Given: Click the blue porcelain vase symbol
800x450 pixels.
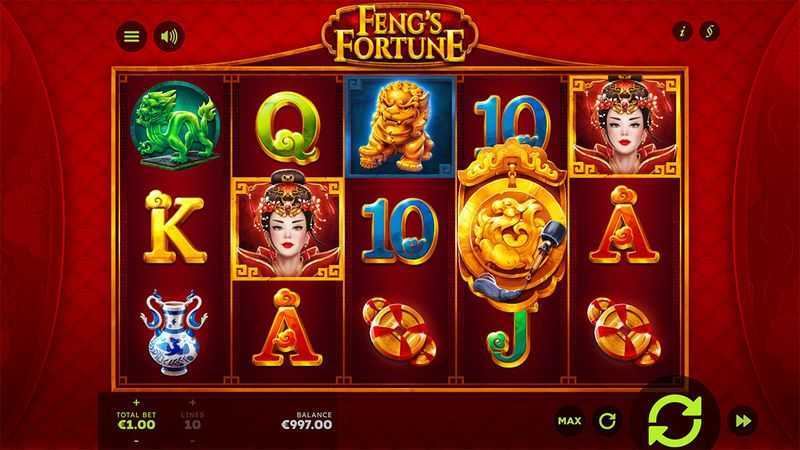Looking at the screenshot, I should (x=173, y=333).
